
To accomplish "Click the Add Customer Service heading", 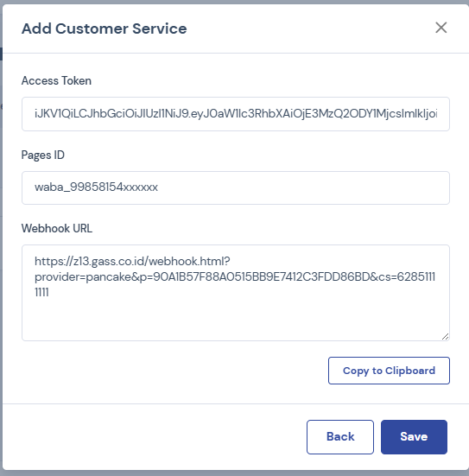I will 105,29.
